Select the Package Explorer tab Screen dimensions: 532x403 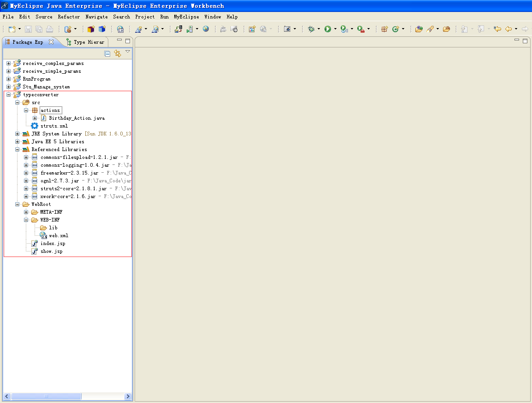[28, 42]
